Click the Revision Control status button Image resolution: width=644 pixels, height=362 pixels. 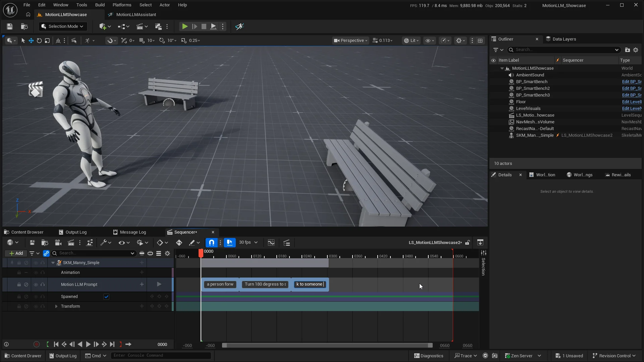(614, 356)
